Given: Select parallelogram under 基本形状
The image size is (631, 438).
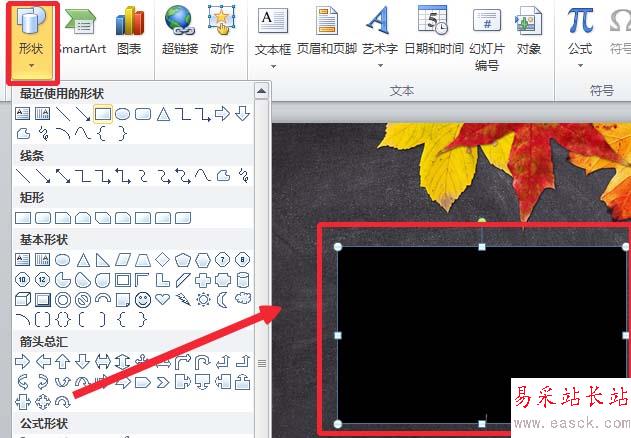Looking at the screenshot, I should click(x=123, y=260).
